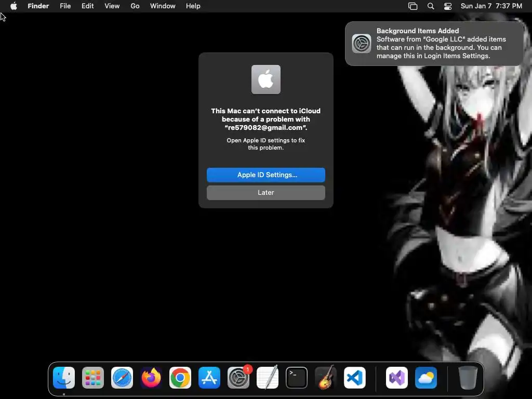Open TextEdit from the Dock

[x=268, y=378]
